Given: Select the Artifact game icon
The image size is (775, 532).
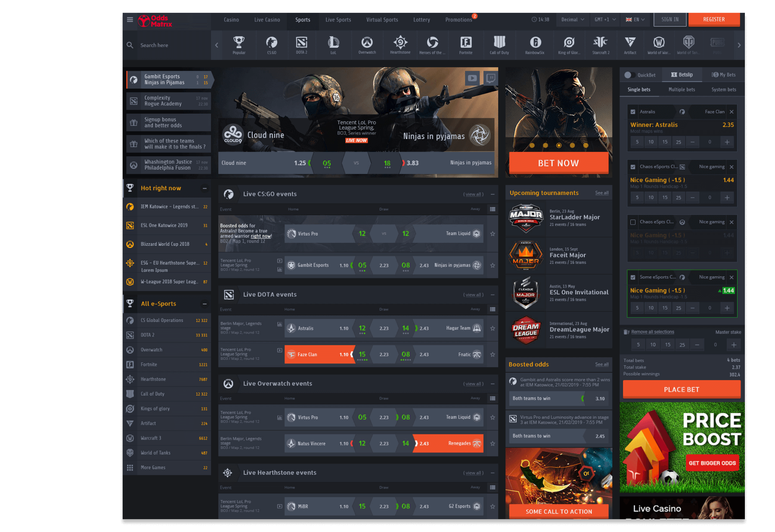Looking at the screenshot, I should pyautogui.click(x=630, y=45).
